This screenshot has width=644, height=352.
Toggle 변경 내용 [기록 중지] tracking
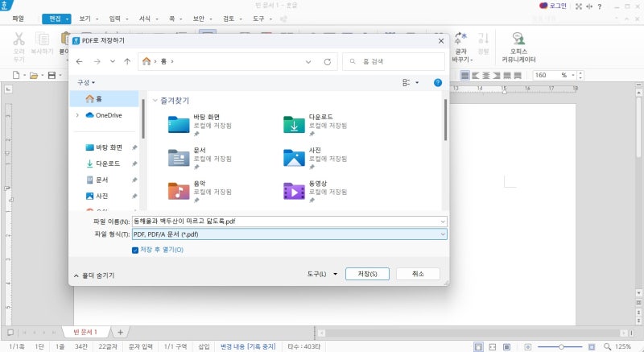pyautogui.click(x=248, y=346)
